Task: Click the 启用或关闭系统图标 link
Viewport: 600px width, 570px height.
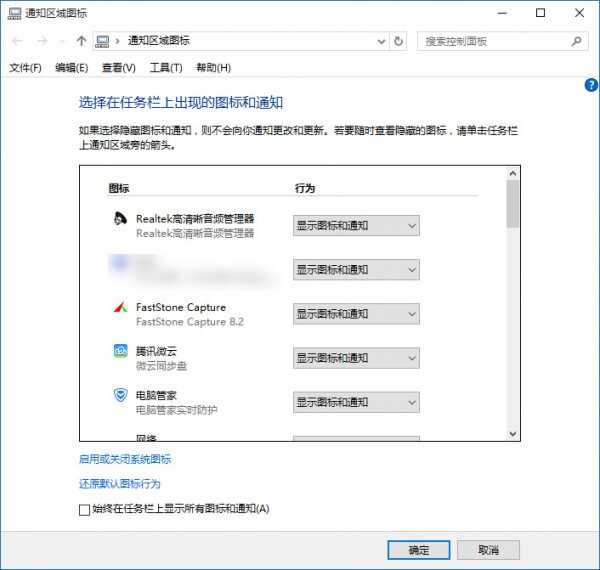Action: click(125, 460)
